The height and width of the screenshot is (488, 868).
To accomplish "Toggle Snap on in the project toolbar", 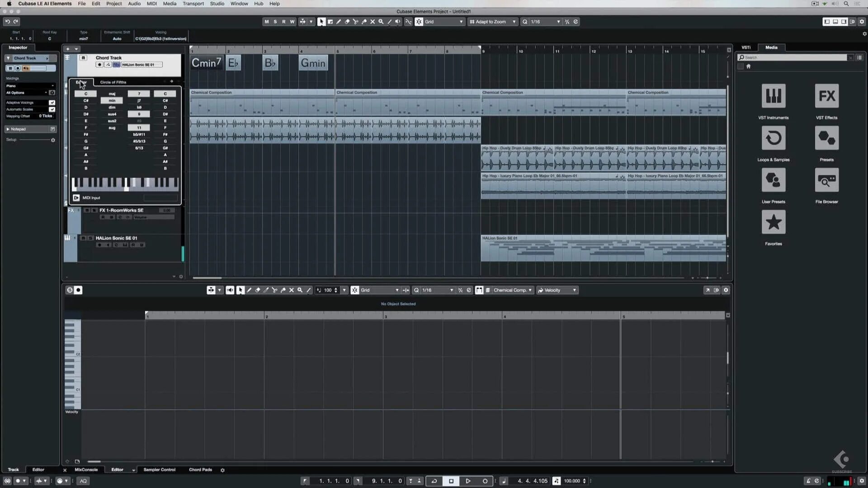I will tap(419, 21).
